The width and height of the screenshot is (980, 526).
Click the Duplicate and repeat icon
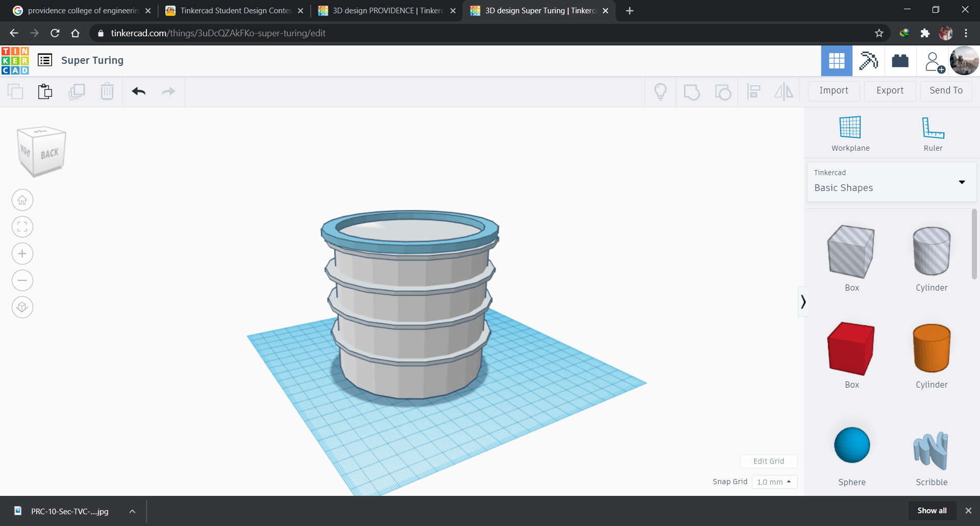pyautogui.click(x=77, y=91)
